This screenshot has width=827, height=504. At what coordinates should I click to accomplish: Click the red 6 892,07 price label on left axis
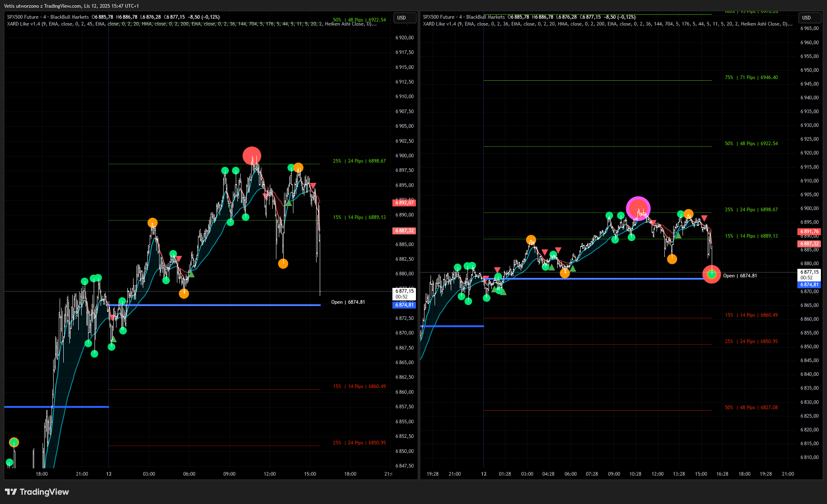404,202
